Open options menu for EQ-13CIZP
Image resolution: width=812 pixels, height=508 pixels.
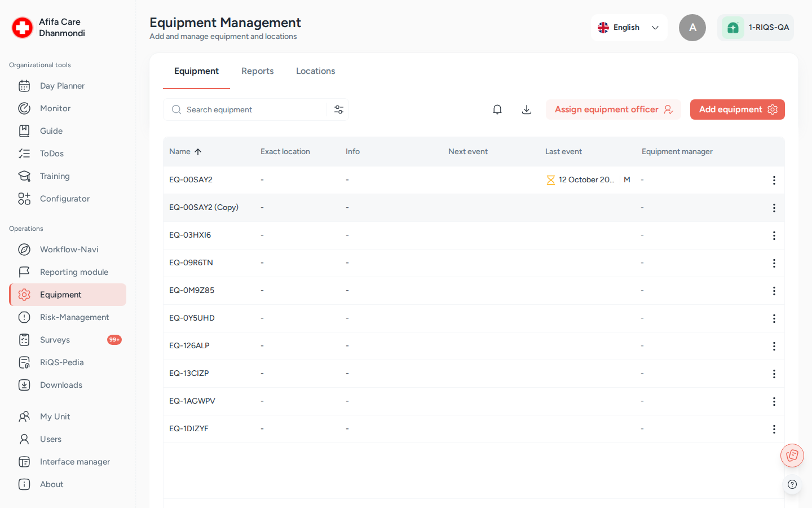pos(774,374)
